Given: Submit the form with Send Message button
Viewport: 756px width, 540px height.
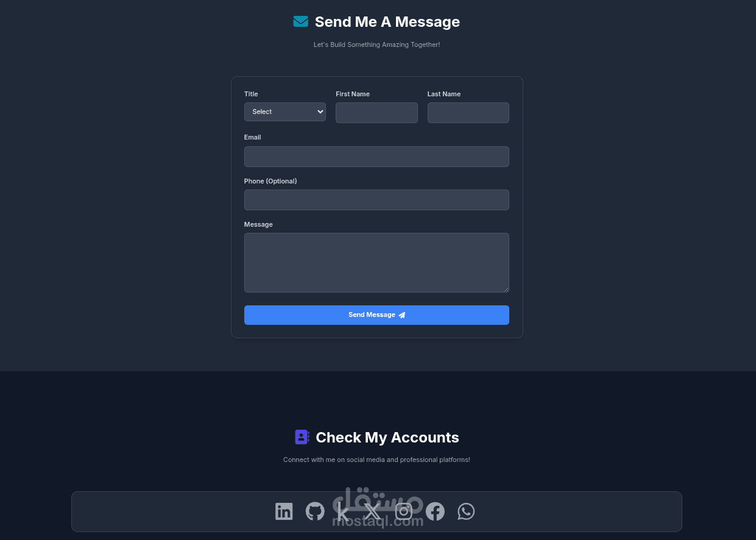Looking at the screenshot, I should click(376, 315).
